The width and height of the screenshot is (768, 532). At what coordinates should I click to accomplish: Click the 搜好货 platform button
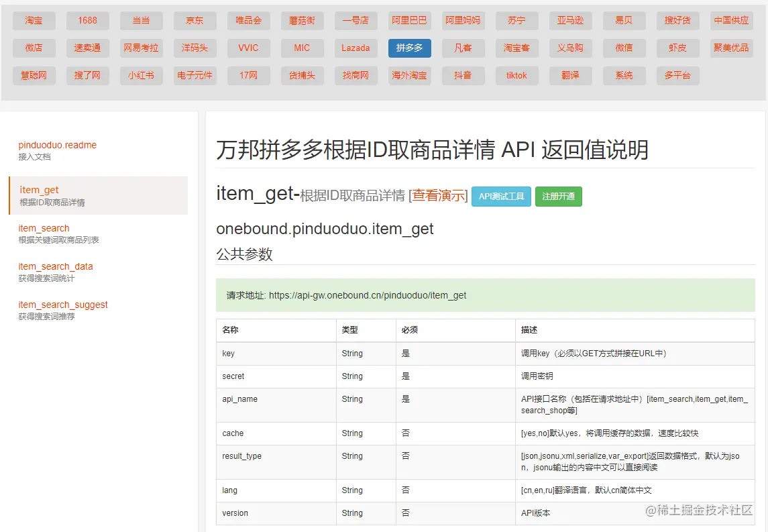coord(677,21)
